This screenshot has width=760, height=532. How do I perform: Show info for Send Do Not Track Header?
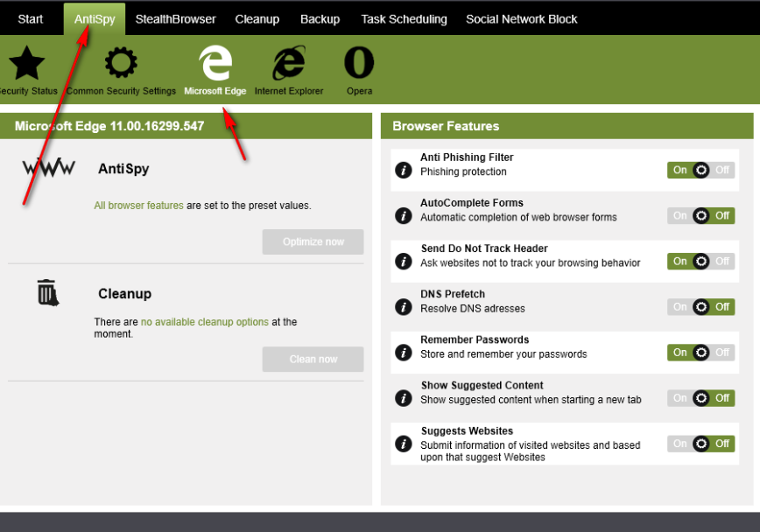coord(404,261)
